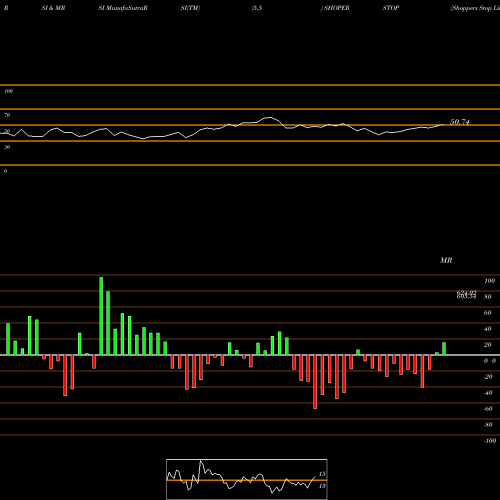Click the RSI axis label 30
The image size is (500, 500).
click(7, 147)
